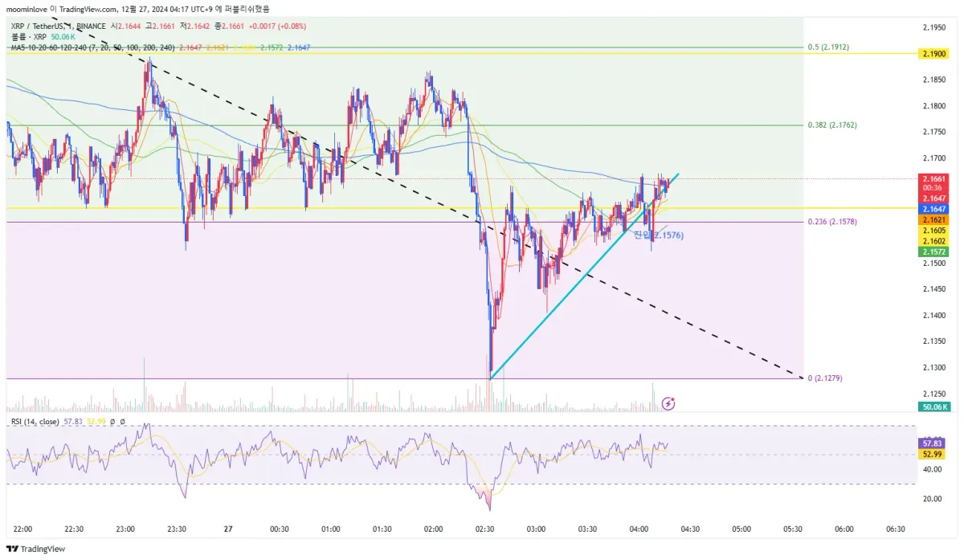Click the blue 2.1647 MA price label
The width and height of the screenshot is (964, 560).
click(x=934, y=208)
